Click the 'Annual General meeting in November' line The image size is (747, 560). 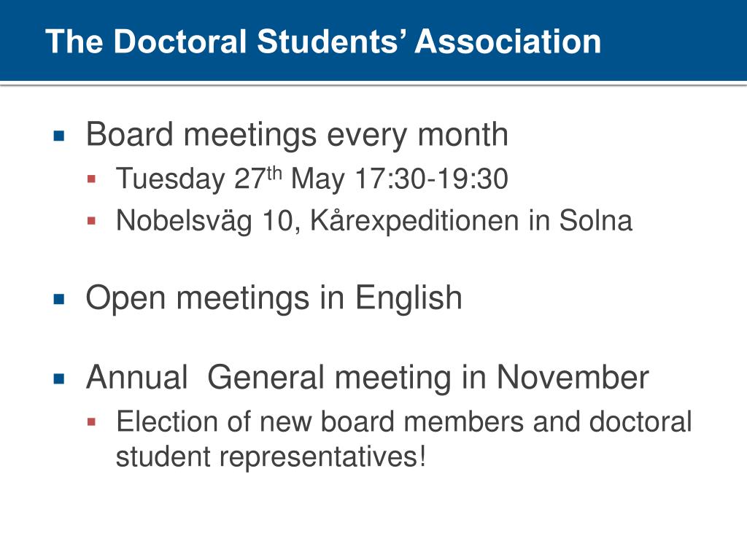point(368,378)
